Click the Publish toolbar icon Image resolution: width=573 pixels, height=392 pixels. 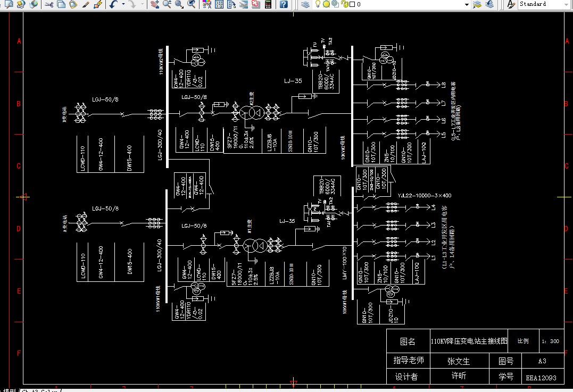[x=21, y=4]
